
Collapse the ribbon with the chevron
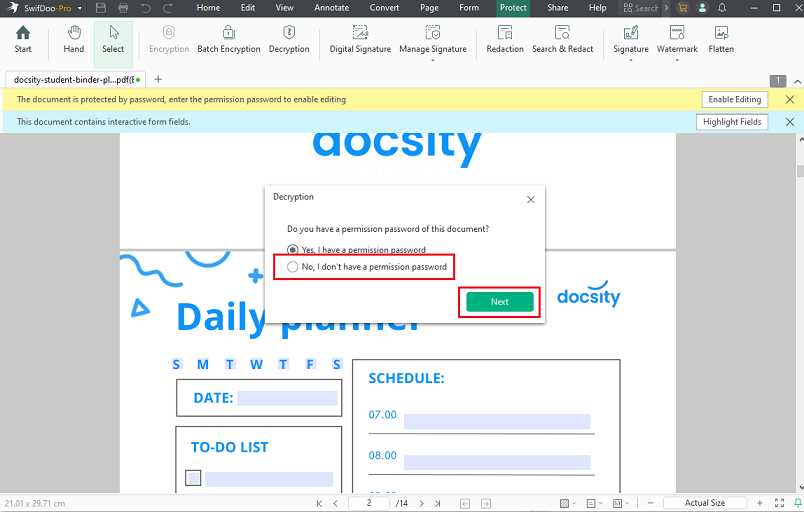pos(797,81)
